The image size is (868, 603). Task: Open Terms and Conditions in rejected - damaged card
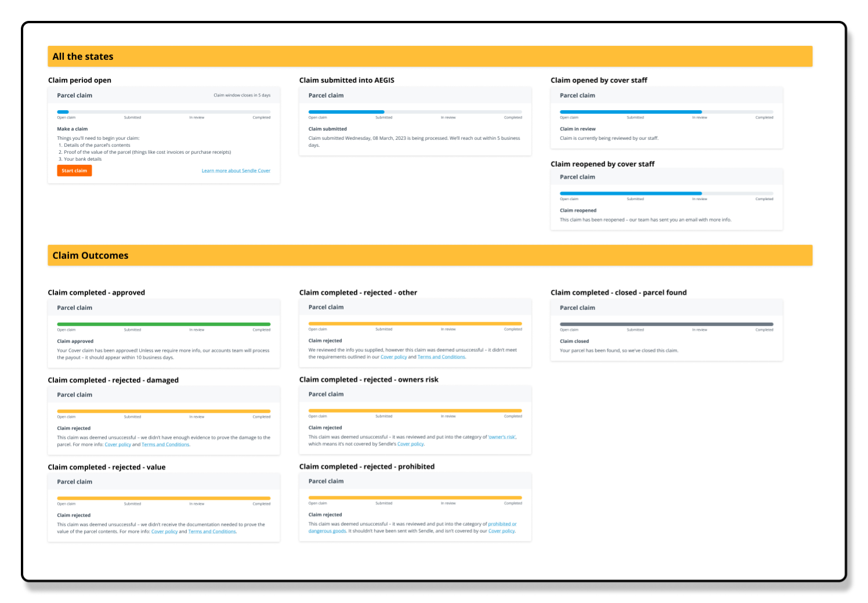[165, 445]
